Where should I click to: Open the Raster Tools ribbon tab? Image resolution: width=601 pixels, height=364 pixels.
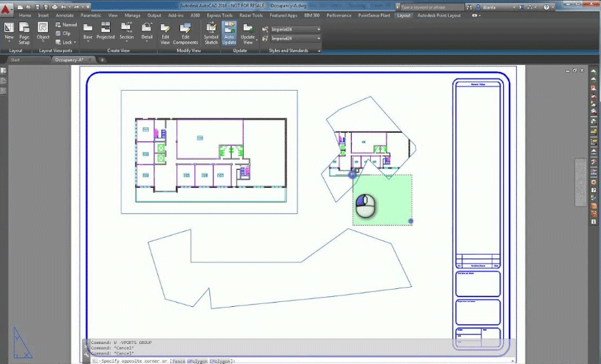point(251,15)
